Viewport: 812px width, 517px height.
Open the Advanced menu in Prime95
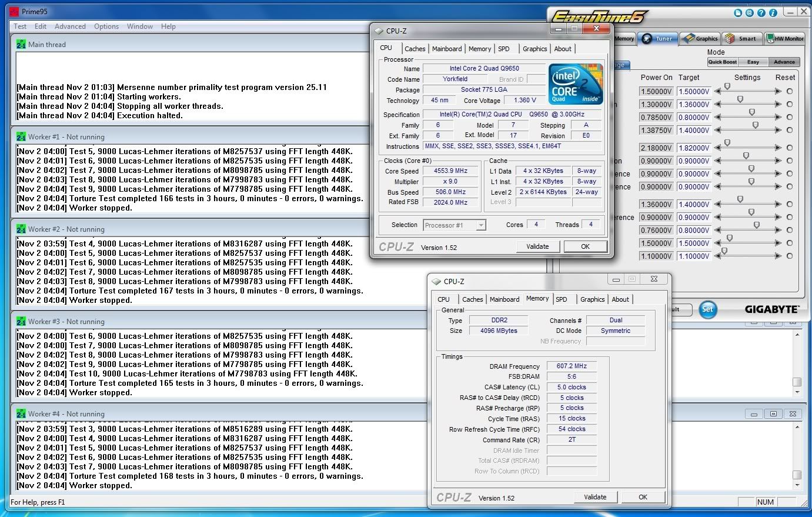coord(70,26)
